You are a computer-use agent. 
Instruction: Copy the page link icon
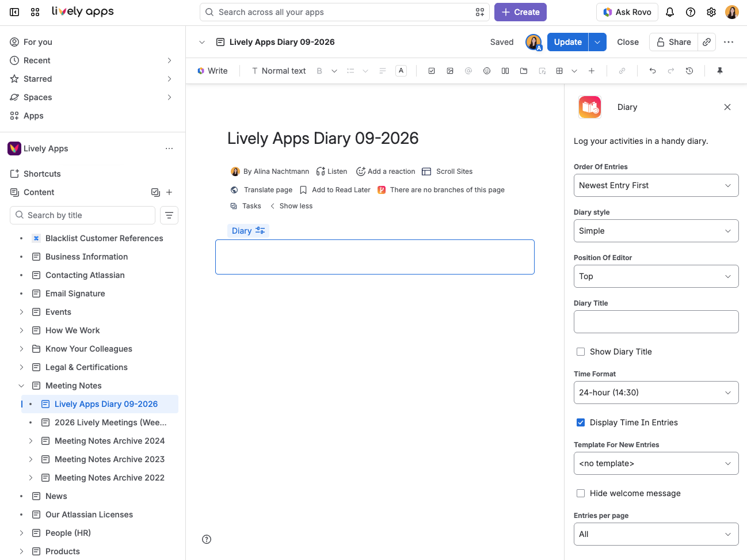(707, 42)
